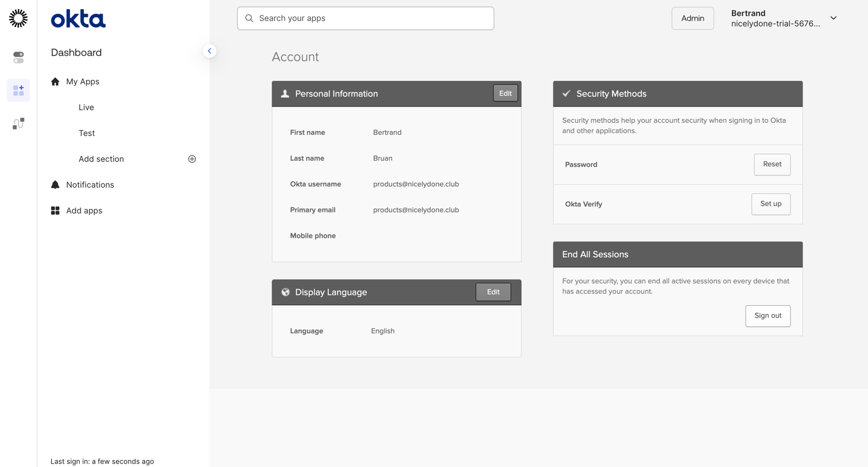Click the Okta Verify label
The image size is (868, 467).
point(584,204)
